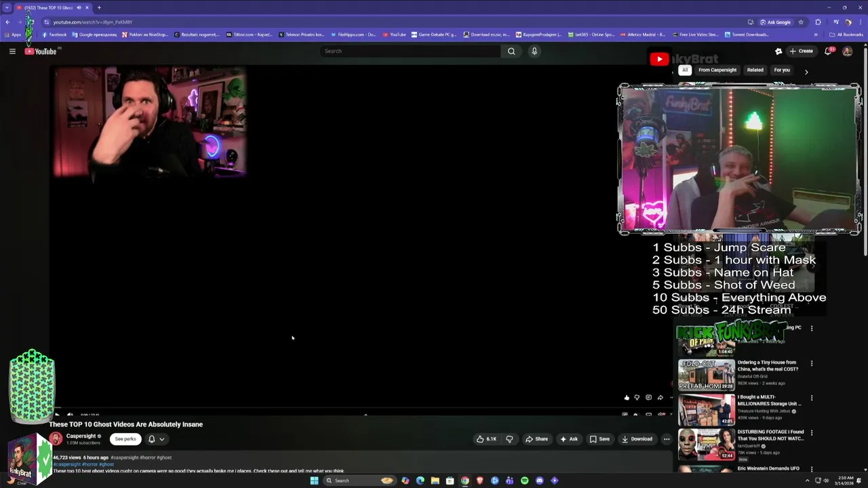
Task: Open Brave browser from the taskbar
Action: coord(479,481)
